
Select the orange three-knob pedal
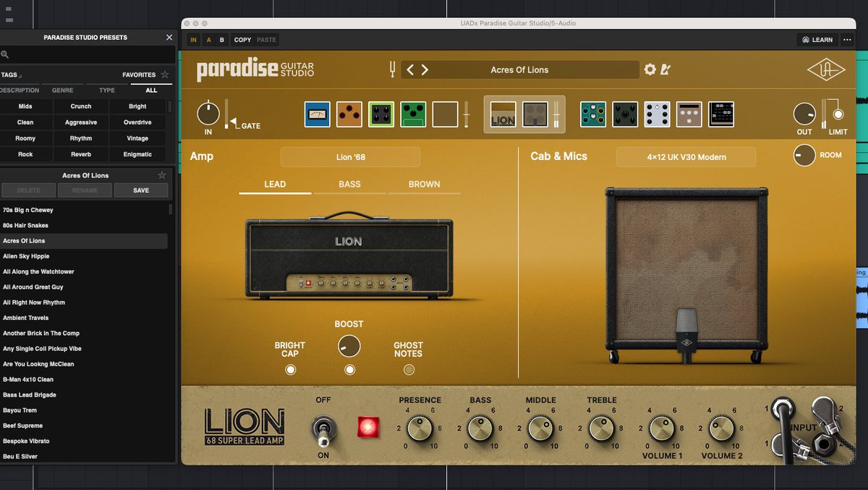[x=349, y=114]
